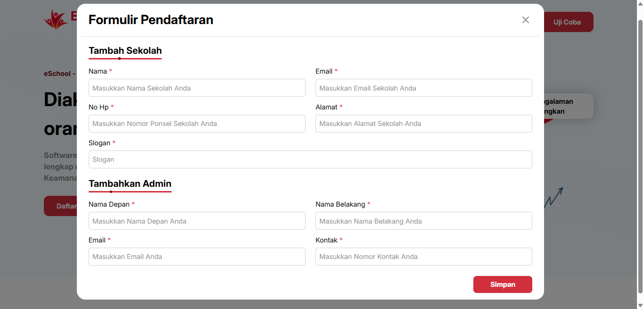Click scrollbar down arrow
The image size is (644, 309).
click(x=640, y=305)
